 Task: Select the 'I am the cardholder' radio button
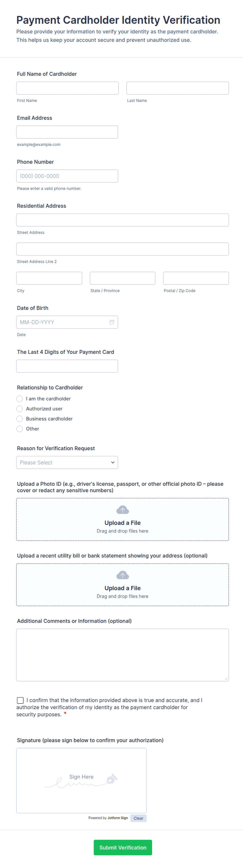[x=20, y=399]
